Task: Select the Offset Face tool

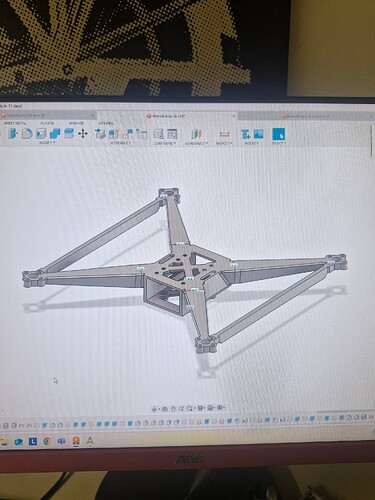Action: pos(68,134)
